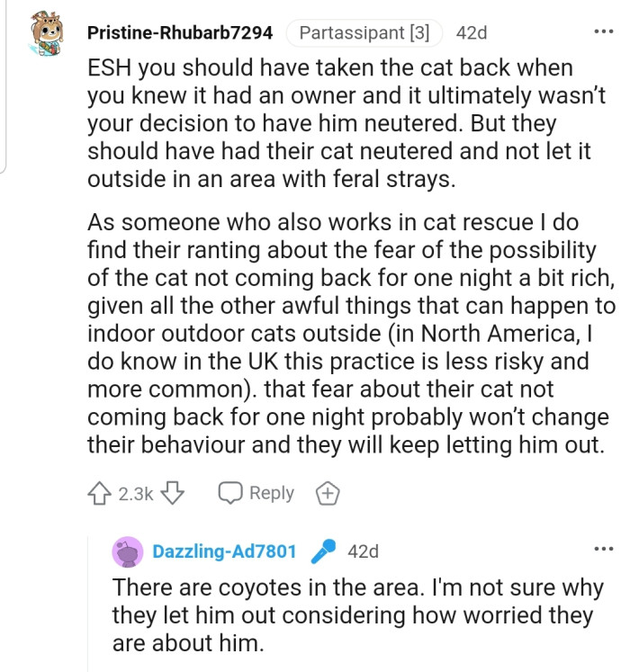This screenshot has height=672, width=630.
Task: Open Dazzling-Ad7801's avatar
Action: (128, 551)
